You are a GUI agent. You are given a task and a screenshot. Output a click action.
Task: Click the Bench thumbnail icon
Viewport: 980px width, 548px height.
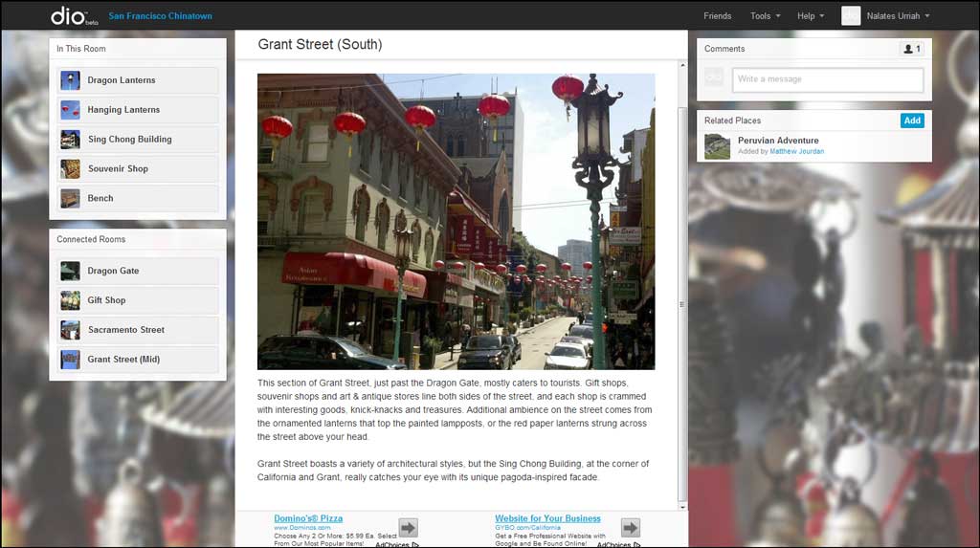(70, 198)
